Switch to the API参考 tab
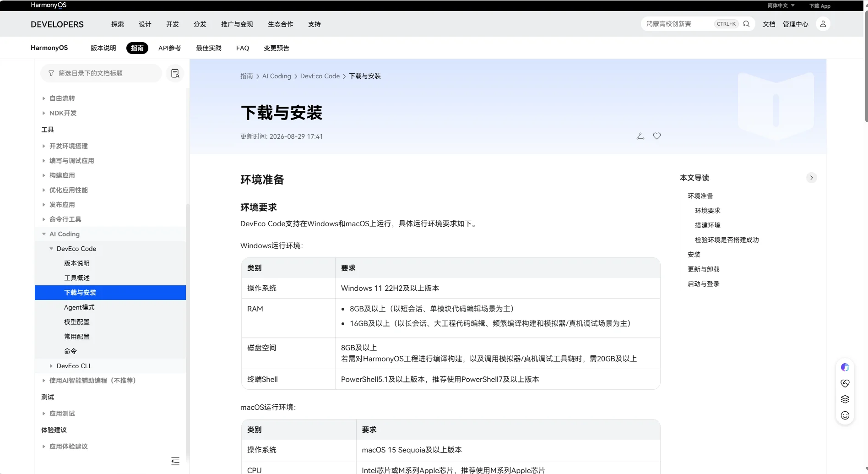 170,48
